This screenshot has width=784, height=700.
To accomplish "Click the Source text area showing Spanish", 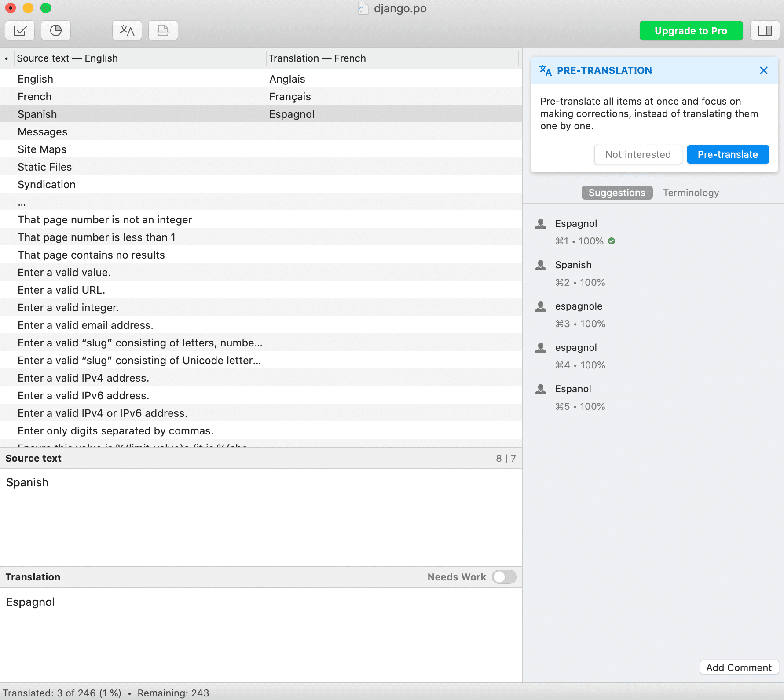I will click(261, 518).
